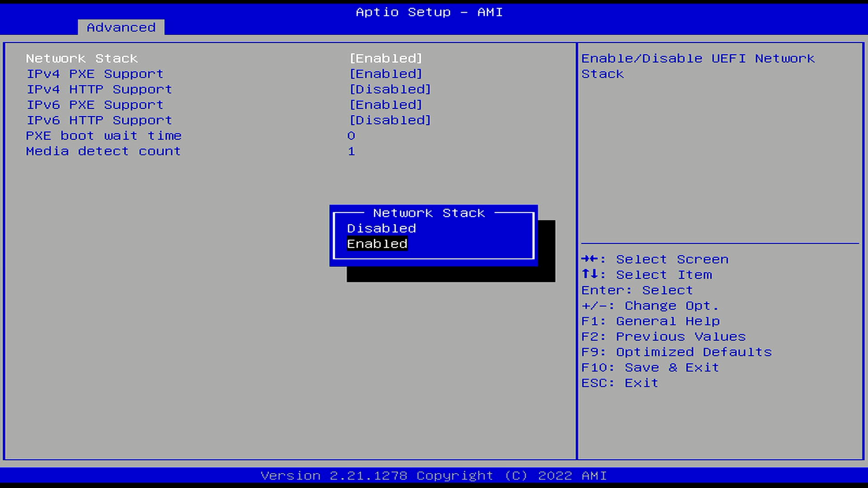The image size is (868, 488).
Task: Click the up-down arrows Select Item hint
Action: point(646,275)
